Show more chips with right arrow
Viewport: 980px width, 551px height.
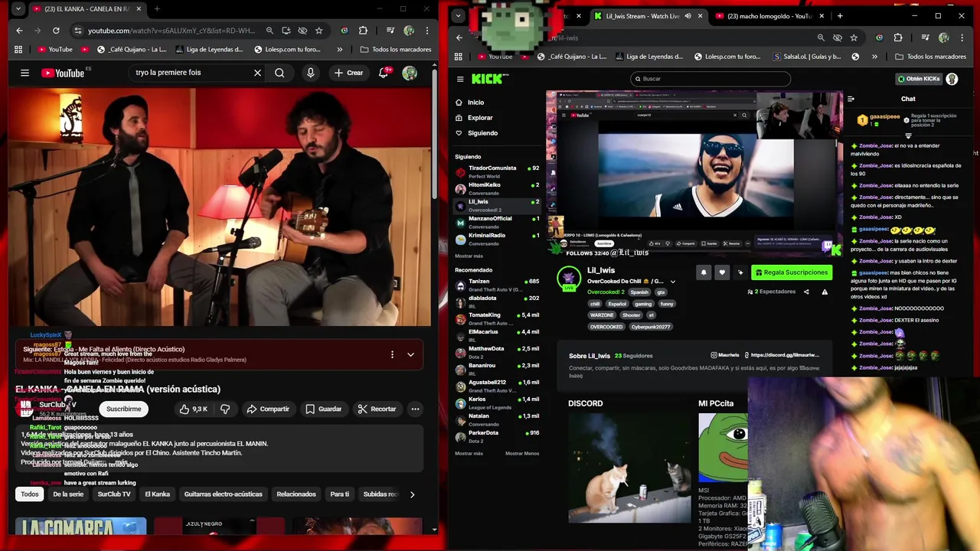412,494
